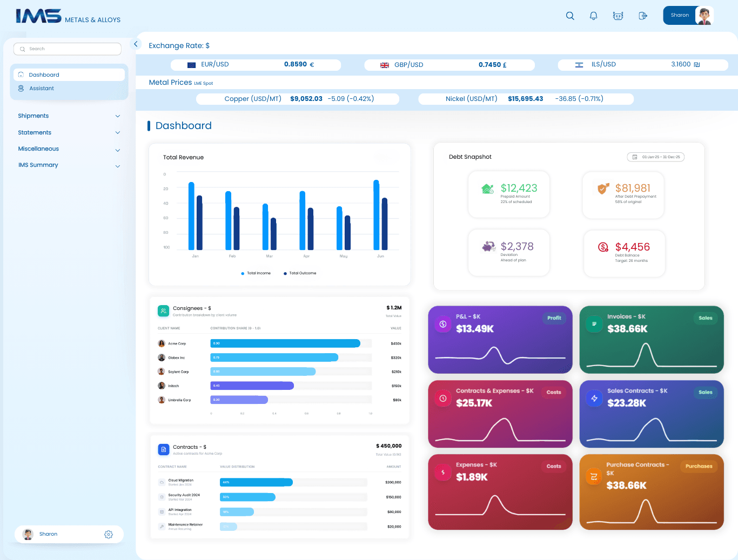Click the Profit badge on the P&L card

click(x=554, y=318)
